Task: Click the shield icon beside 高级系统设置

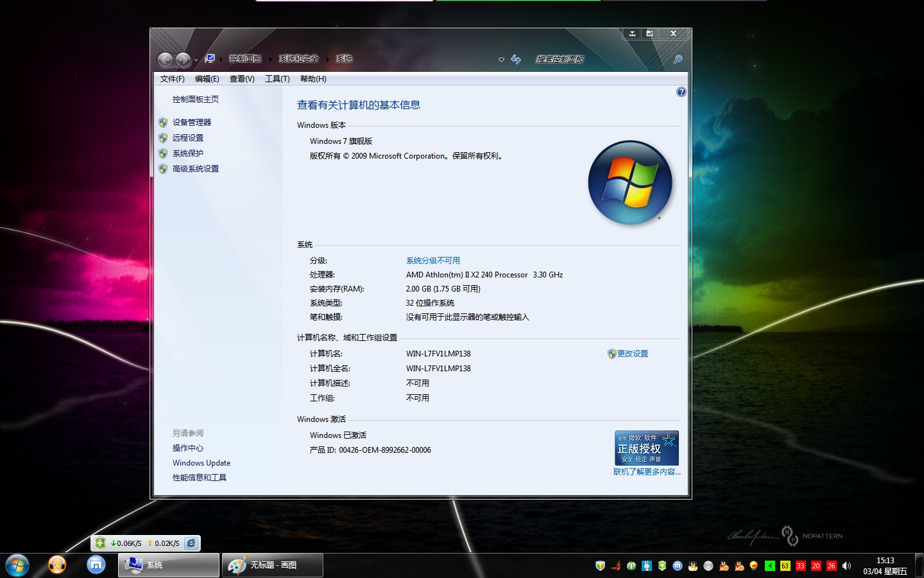Action: pyautogui.click(x=163, y=169)
